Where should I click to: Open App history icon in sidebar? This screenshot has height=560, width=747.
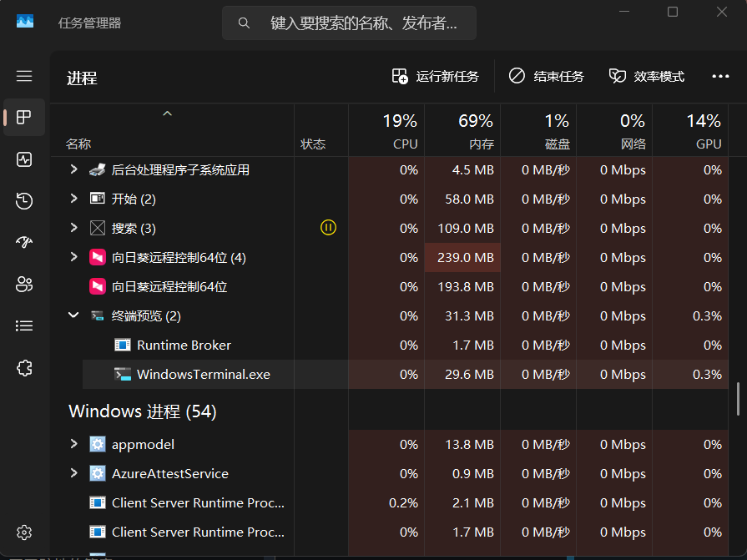tap(24, 201)
